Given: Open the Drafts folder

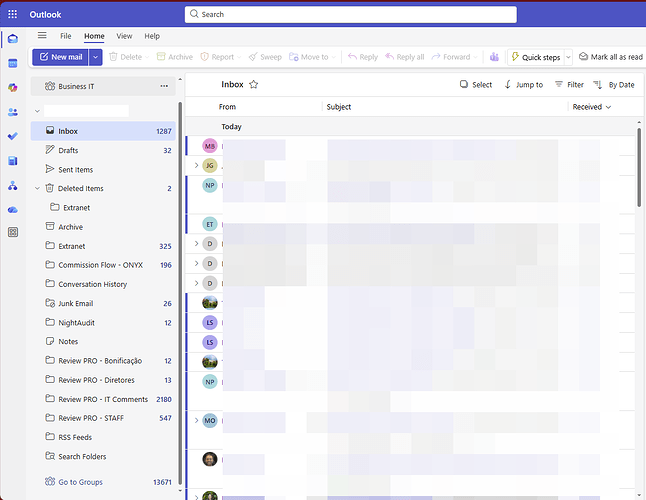Looking at the screenshot, I should pos(68,150).
